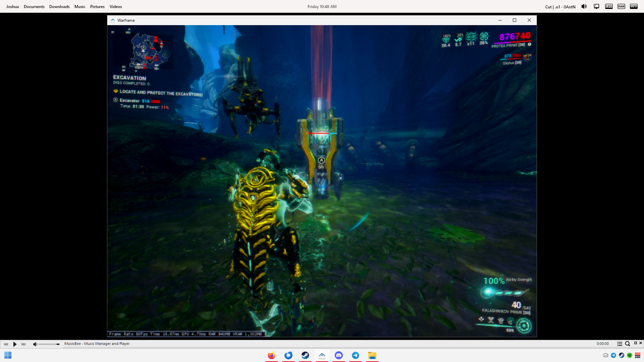Open the Windows Start menu
The height and width of the screenshot is (362, 644).
point(8,355)
